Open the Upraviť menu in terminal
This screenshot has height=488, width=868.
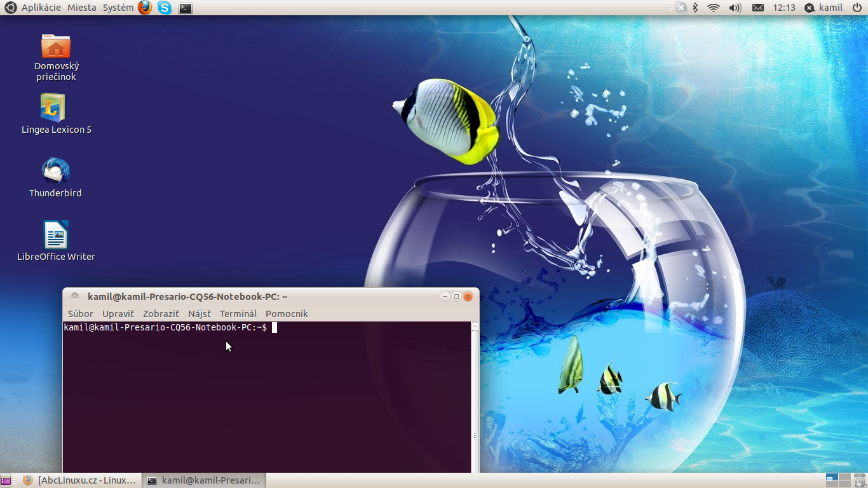pyautogui.click(x=118, y=314)
